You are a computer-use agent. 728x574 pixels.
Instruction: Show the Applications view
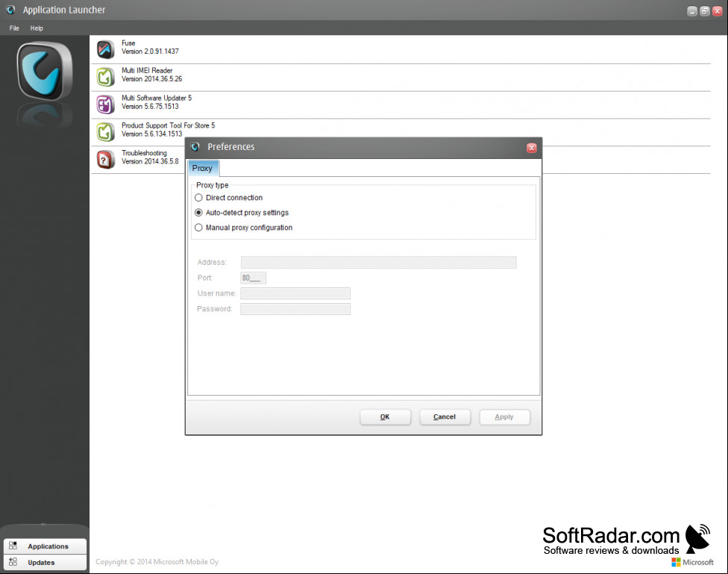point(45,546)
